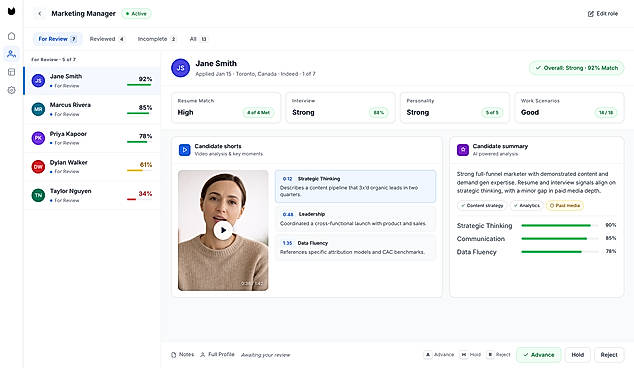
Task: Click the Reject shortcut hint with key icon
Action: [499, 355]
